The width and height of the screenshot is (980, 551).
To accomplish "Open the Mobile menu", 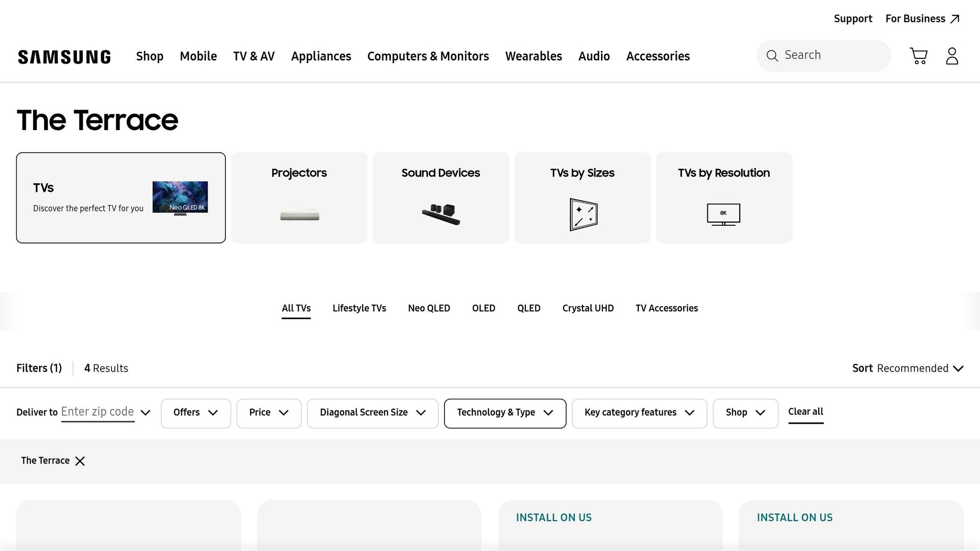I will tap(198, 56).
